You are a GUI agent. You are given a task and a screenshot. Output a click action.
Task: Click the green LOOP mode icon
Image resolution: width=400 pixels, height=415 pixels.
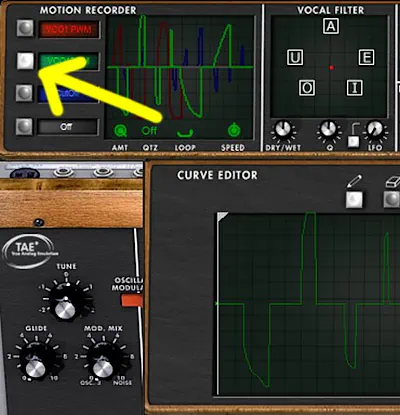(185, 133)
